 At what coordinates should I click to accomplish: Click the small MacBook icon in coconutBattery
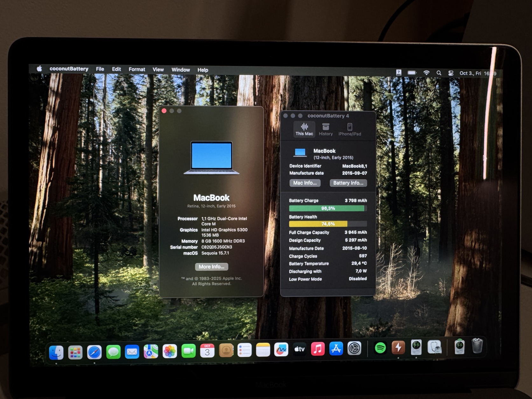click(300, 153)
